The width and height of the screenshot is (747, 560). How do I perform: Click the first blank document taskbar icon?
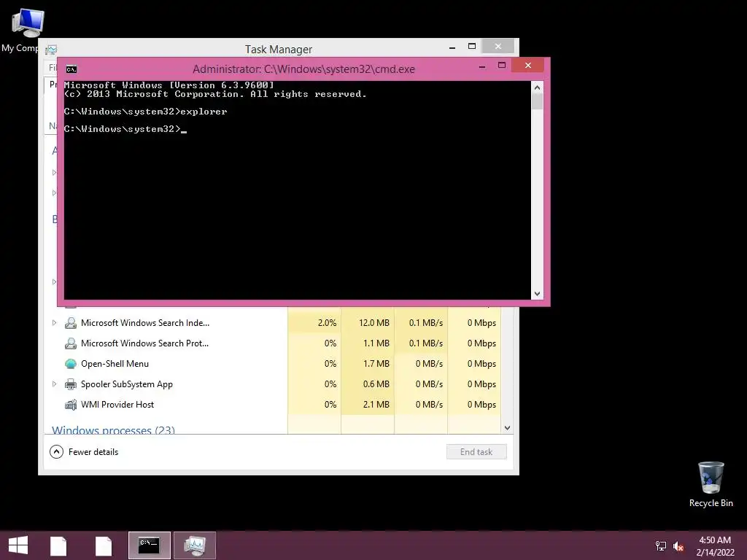coord(58,545)
